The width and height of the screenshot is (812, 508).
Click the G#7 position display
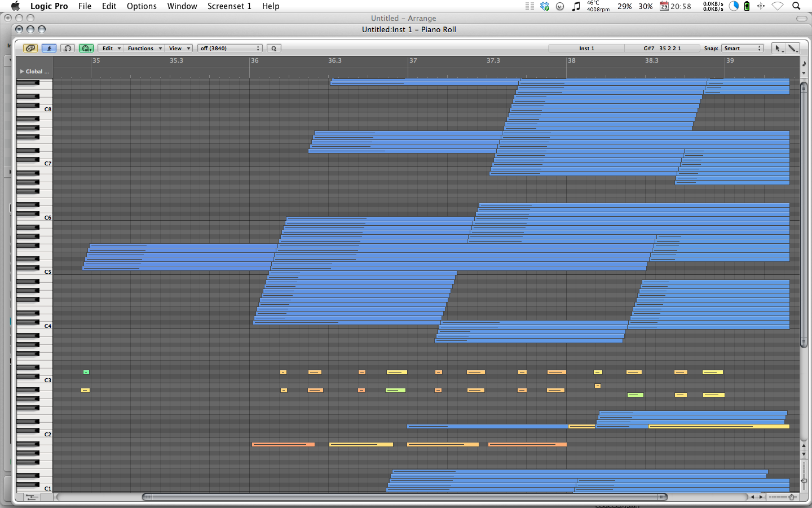click(662, 49)
